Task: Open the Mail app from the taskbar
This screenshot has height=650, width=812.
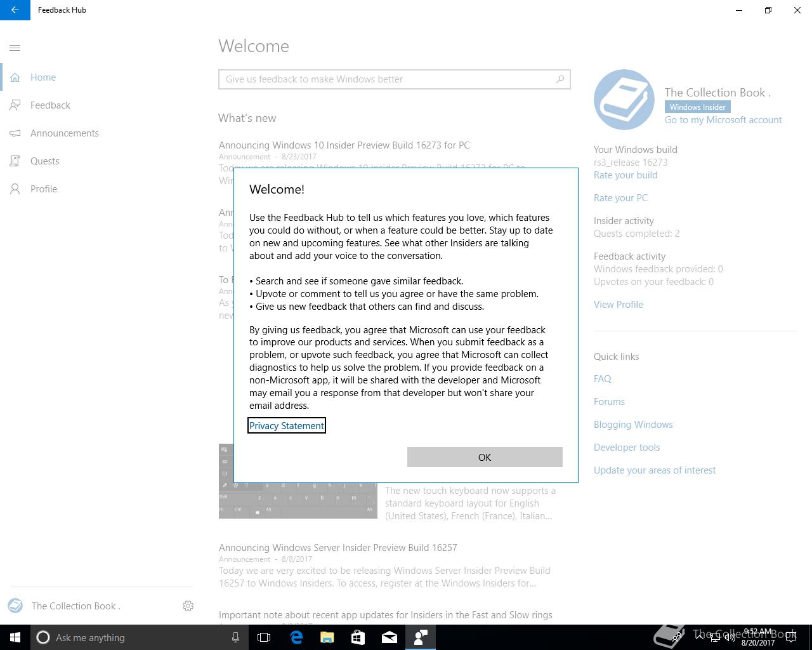Action: [389, 637]
